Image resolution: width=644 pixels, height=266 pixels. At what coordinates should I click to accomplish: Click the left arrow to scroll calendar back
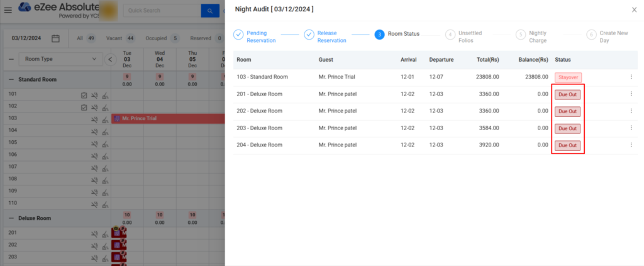coord(111,59)
